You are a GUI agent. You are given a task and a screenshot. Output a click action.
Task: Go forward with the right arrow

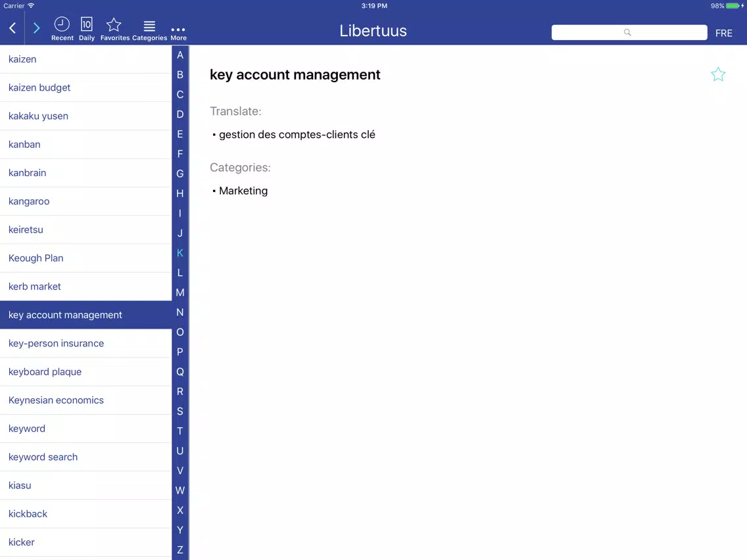coord(36,28)
